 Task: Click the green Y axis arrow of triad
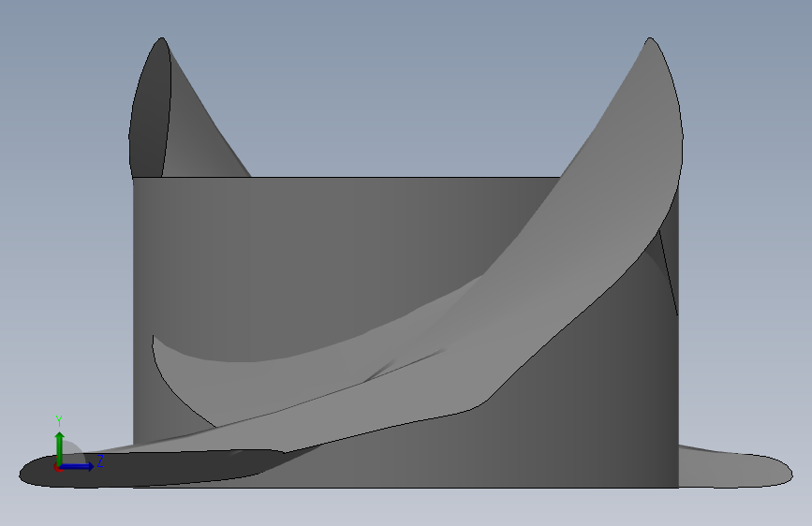[60, 448]
